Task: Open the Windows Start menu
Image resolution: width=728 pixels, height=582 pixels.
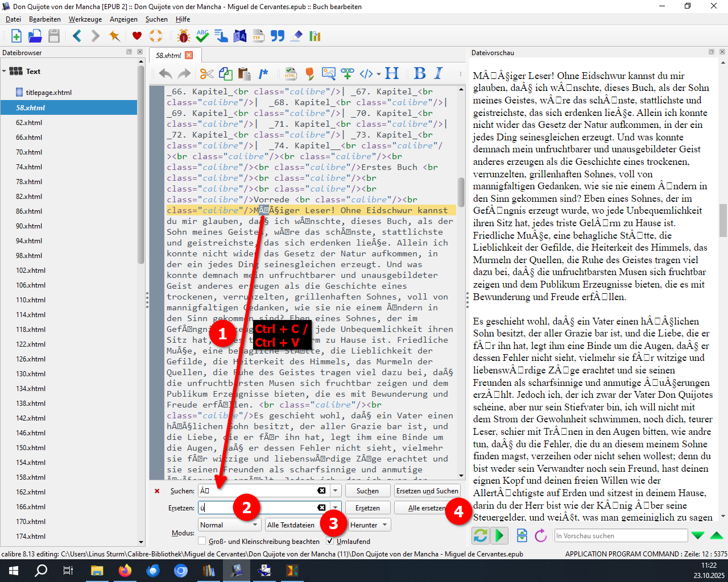Action: click(x=14, y=570)
